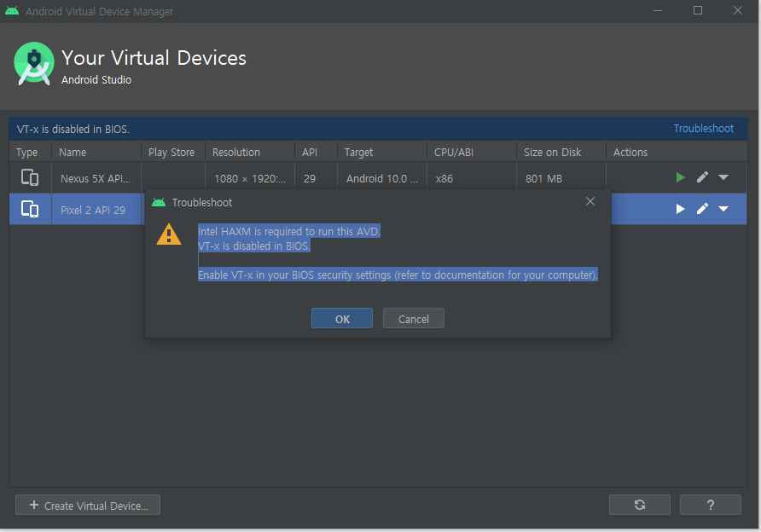The height and width of the screenshot is (532, 761).
Task: Launch the Nexus 5X AVD with play icon
Action: 681,177
